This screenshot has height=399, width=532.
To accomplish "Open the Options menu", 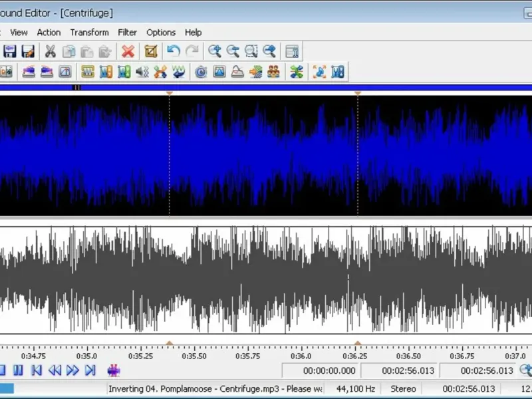I will coord(161,32).
